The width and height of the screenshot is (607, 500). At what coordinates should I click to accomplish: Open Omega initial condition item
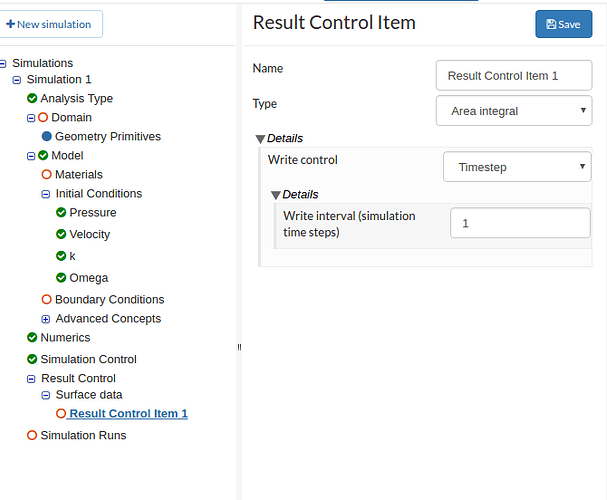88,278
